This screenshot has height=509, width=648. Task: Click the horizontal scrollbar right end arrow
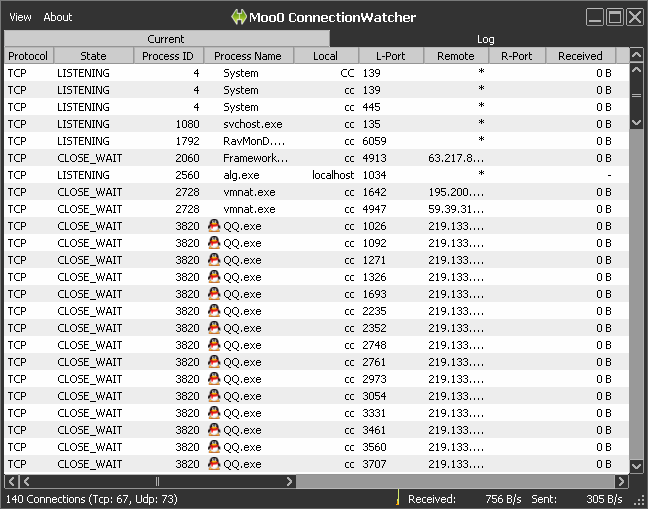620,481
